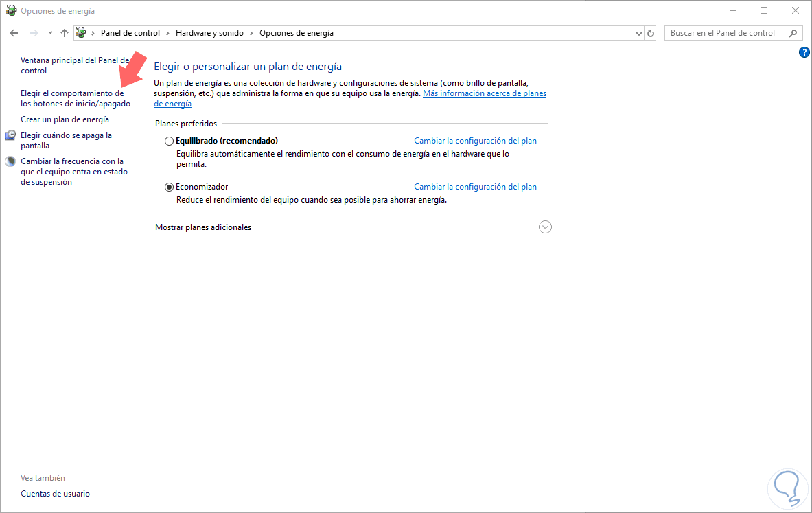Change plan settings for Equilibrado
Screen dimensions: 812x513
(x=475, y=141)
